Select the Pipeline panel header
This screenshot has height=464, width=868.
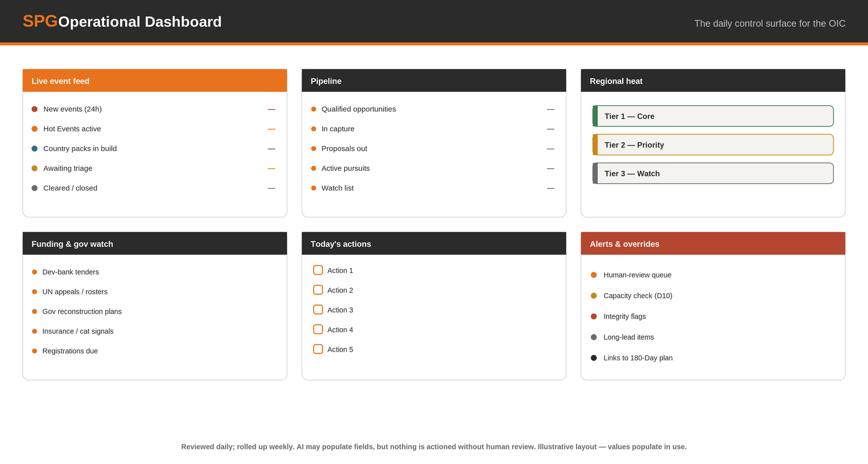(x=434, y=81)
